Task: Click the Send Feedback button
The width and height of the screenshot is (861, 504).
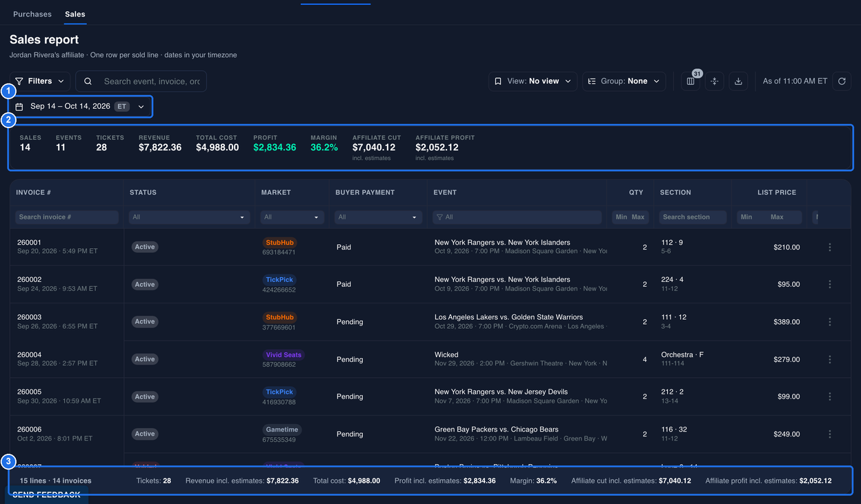Action: pyautogui.click(x=47, y=494)
